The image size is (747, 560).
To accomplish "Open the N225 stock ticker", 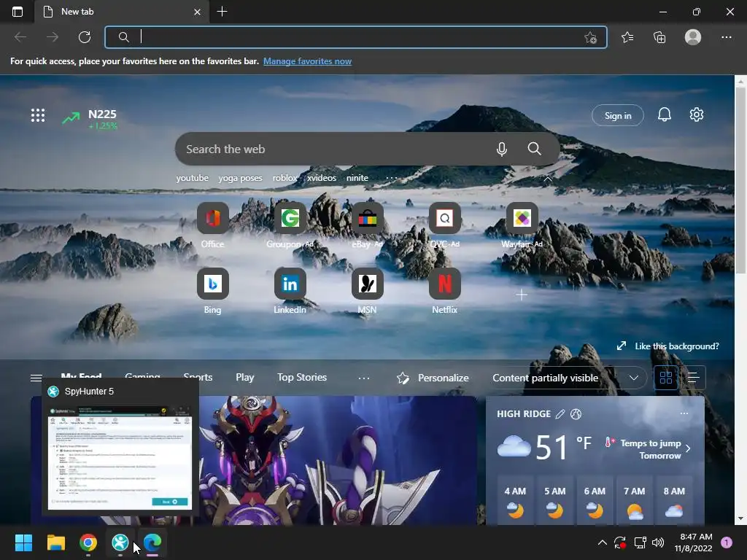I will point(90,119).
